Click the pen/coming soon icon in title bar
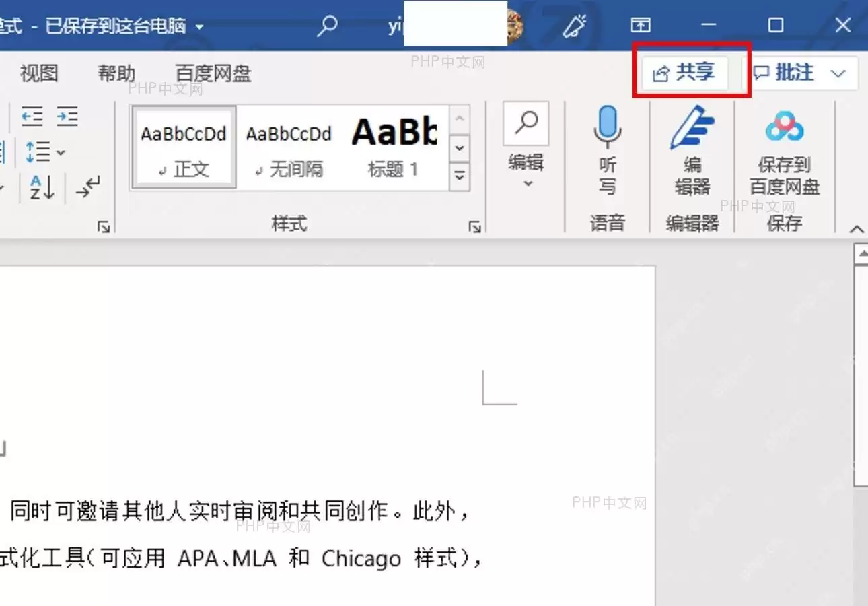This screenshot has height=606, width=868. (x=575, y=26)
